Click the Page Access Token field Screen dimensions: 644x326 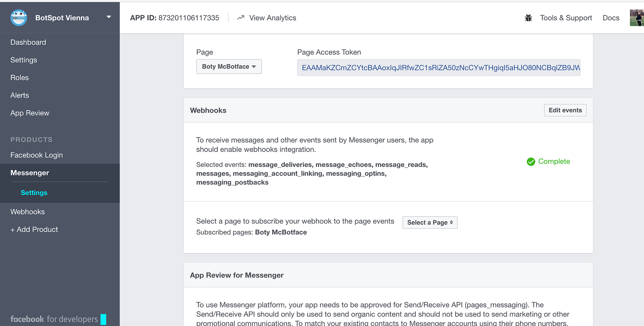click(x=439, y=68)
